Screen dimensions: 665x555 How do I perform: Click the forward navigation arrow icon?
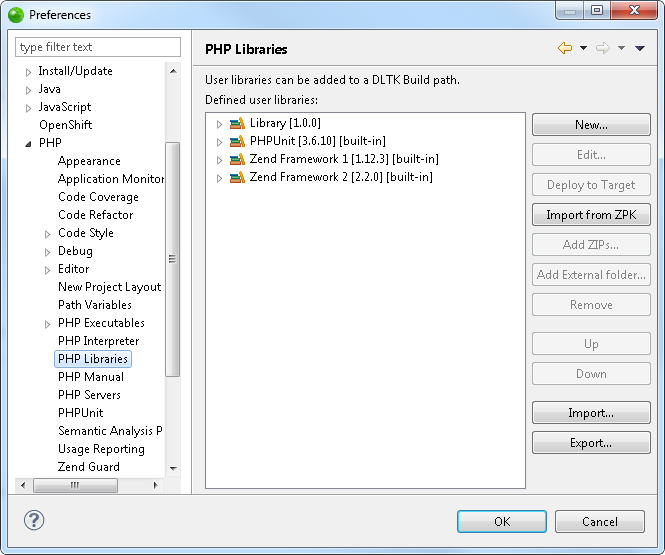603,48
